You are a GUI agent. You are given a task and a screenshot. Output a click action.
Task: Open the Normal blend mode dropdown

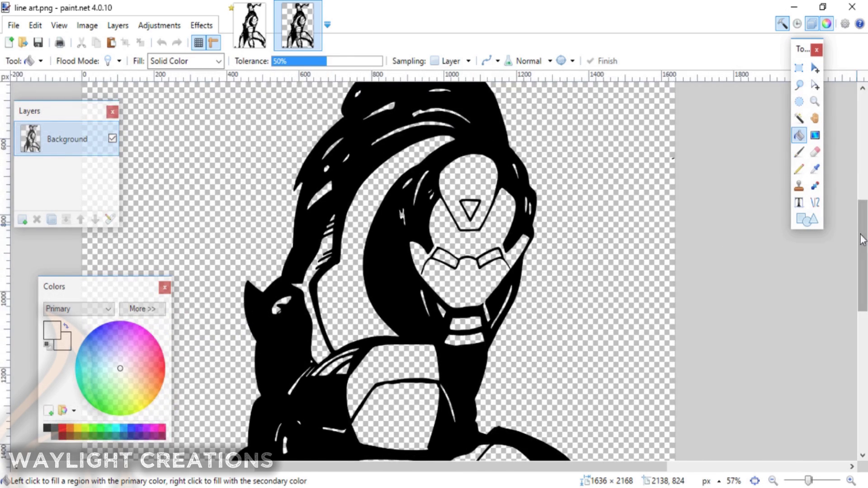point(550,61)
